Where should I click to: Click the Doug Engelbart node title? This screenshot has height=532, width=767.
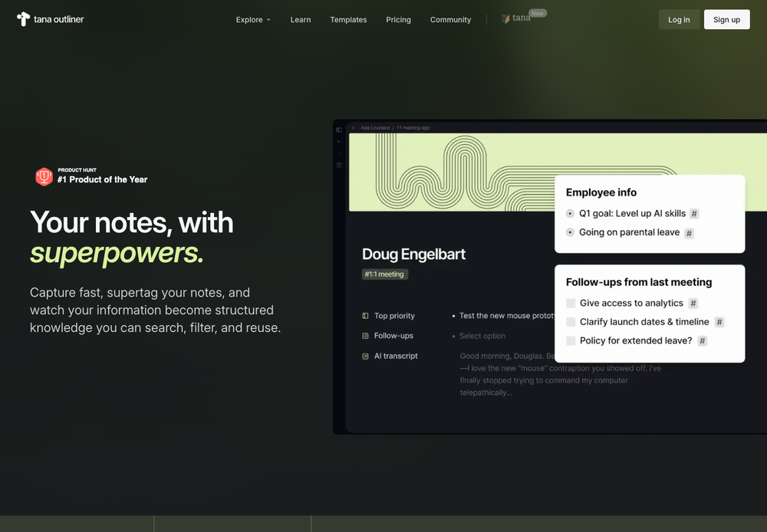click(413, 255)
